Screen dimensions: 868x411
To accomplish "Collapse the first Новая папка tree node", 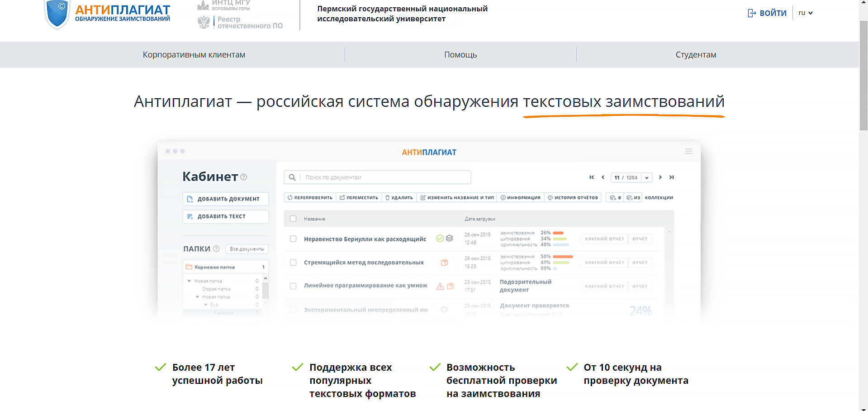I will coord(190,281).
